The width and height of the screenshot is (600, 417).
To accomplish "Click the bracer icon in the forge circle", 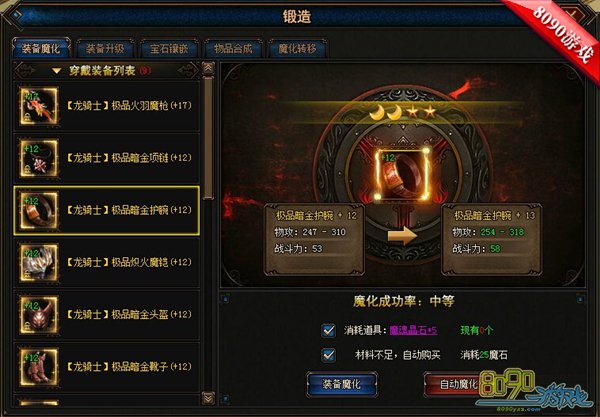I will [402, 174].
